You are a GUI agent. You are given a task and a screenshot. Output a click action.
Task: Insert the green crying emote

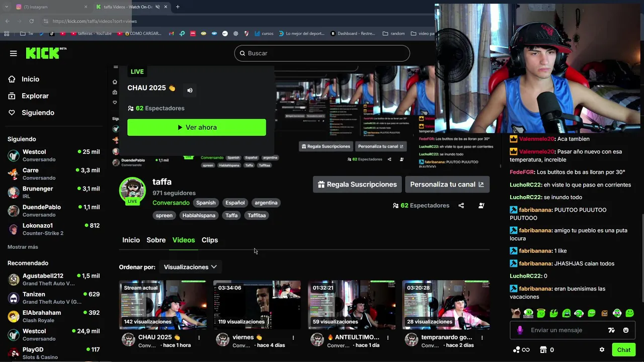click(x=567, y=313)
